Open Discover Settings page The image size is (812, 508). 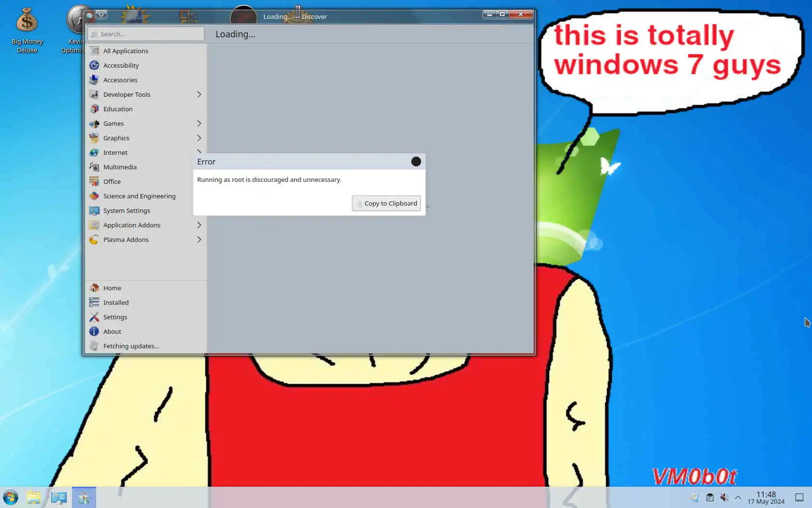coord(146,317)
